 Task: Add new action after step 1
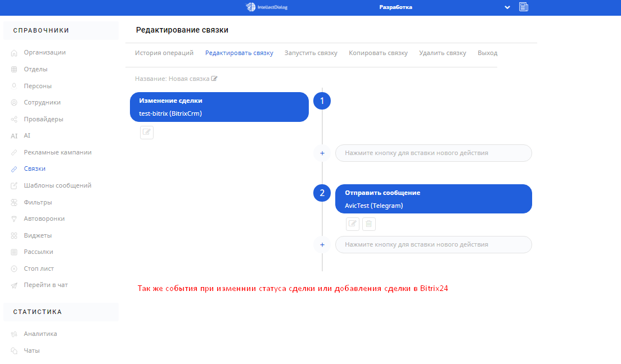click(x=322, y=153)
